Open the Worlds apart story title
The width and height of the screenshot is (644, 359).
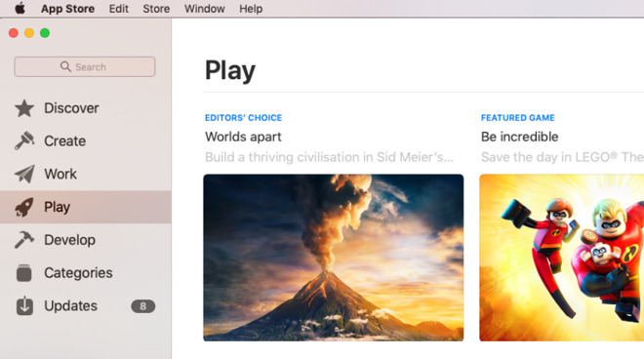point(243,137)
